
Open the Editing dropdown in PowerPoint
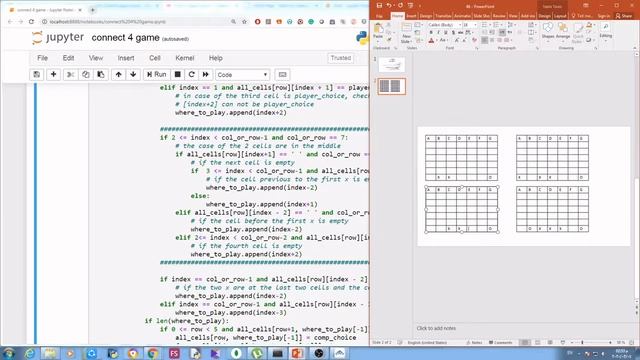pyautogui.click(x=606, y=31)
